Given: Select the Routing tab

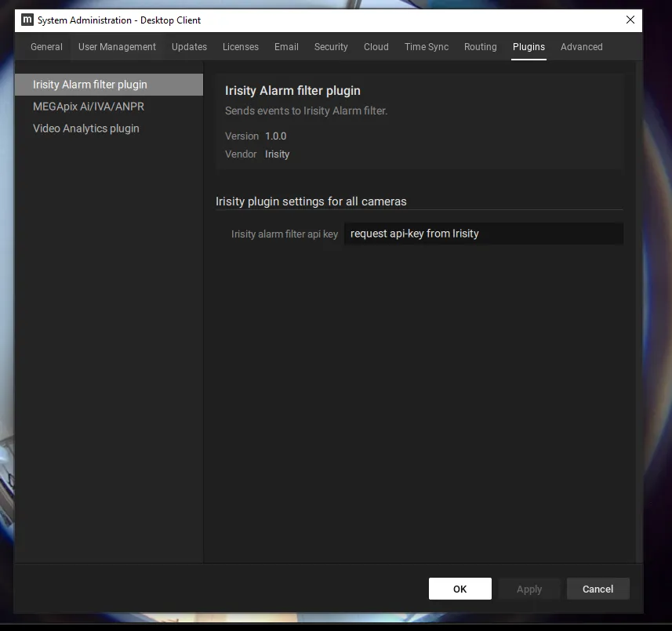Looking at the screenshot, I should 481,47.
